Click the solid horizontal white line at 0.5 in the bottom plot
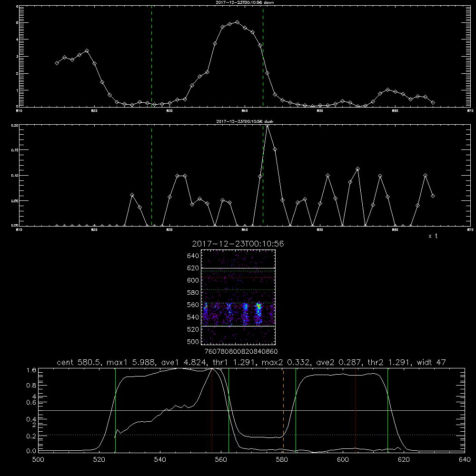 click(251, 410)
